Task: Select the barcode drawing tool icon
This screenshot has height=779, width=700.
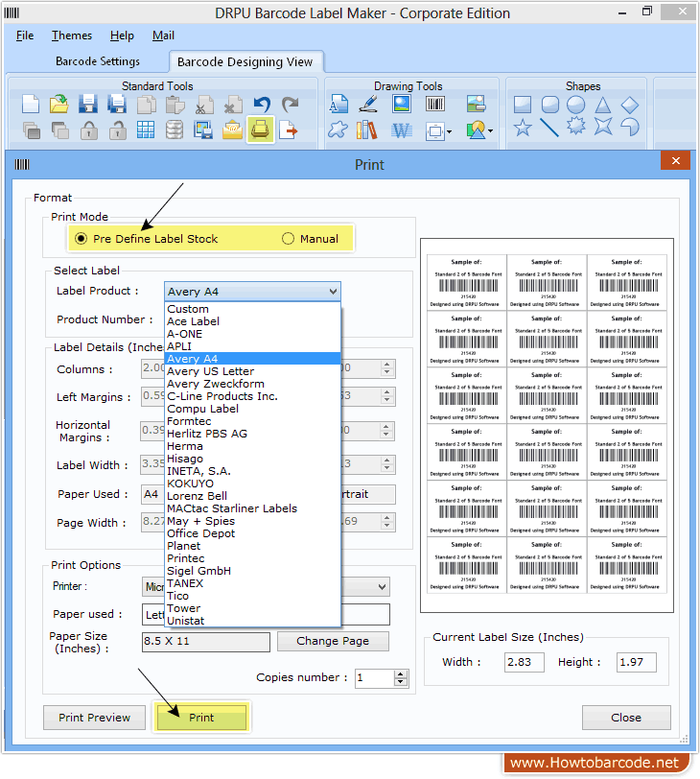Action: pos(434,105)
